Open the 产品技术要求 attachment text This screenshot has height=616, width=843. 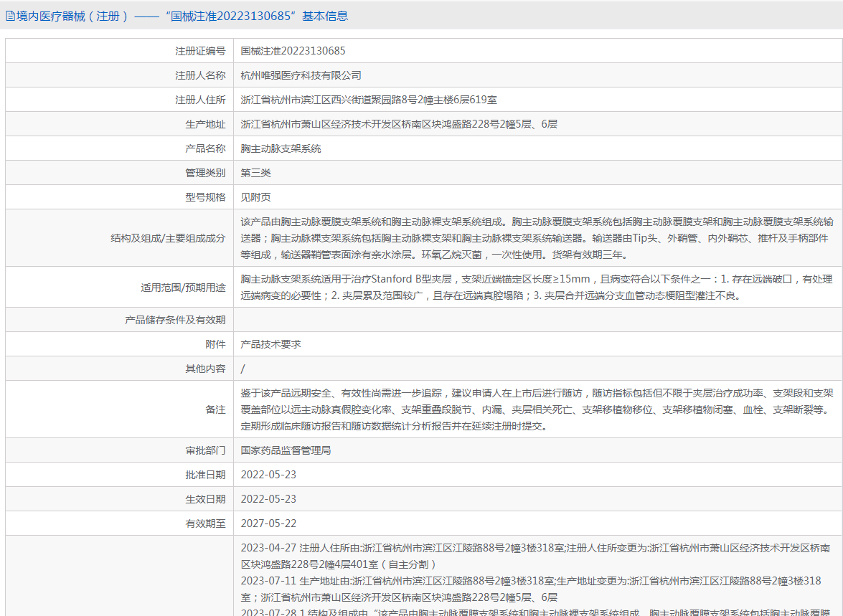pos(271,344)
